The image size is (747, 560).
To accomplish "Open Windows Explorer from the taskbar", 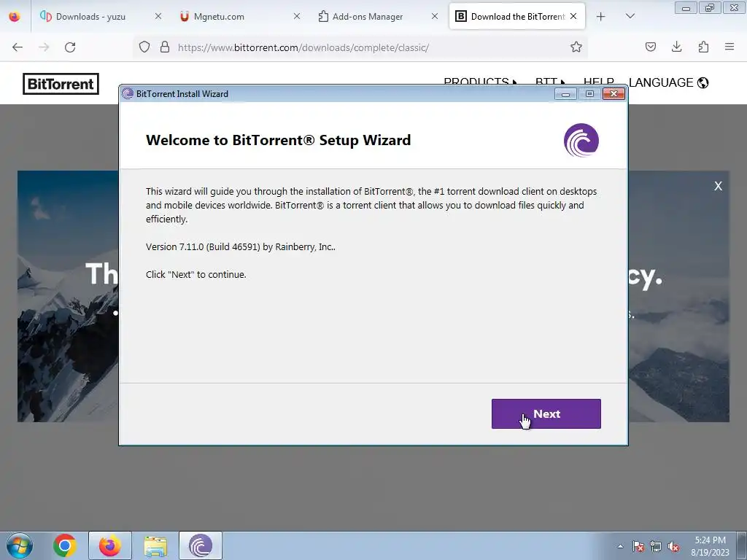I will (x=155, y=545).
